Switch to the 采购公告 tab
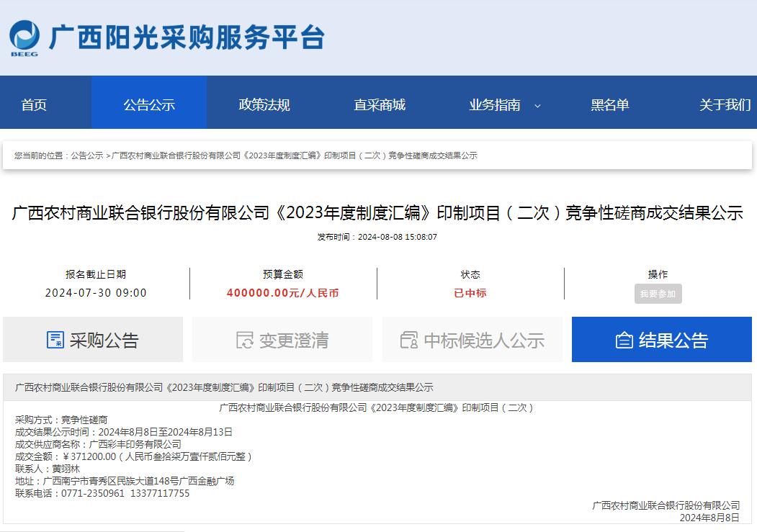The height and width of the screenshot is (532, 757). click(93, 340)
